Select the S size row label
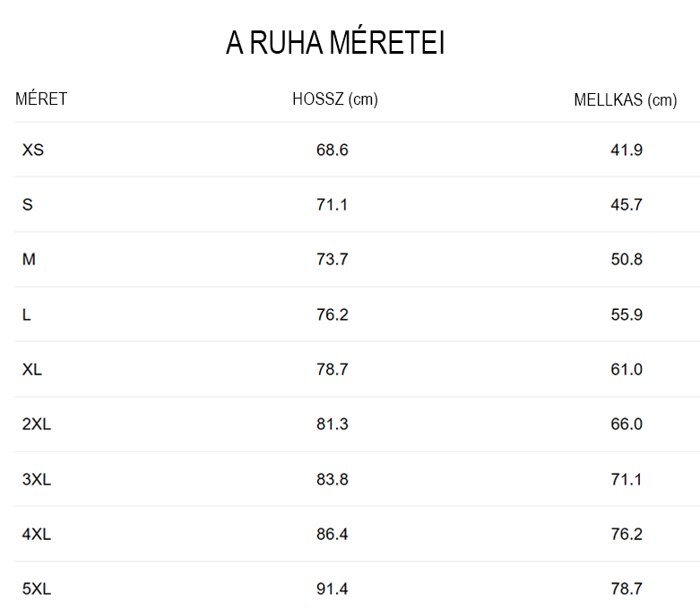The image size is (700, 609). coord(28,205)
